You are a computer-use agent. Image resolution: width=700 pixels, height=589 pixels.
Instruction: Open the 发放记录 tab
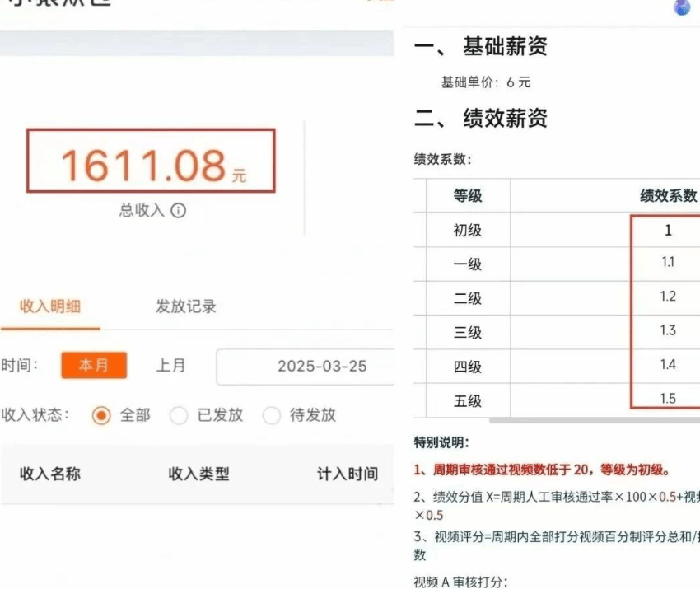pyautogui.click(x=186, y=306)
